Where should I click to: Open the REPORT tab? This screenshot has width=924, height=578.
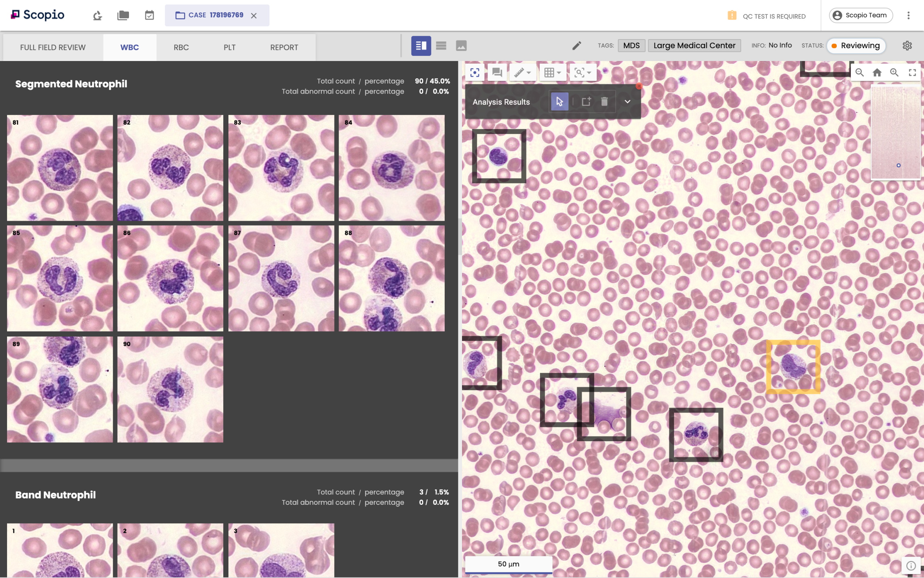284,47
